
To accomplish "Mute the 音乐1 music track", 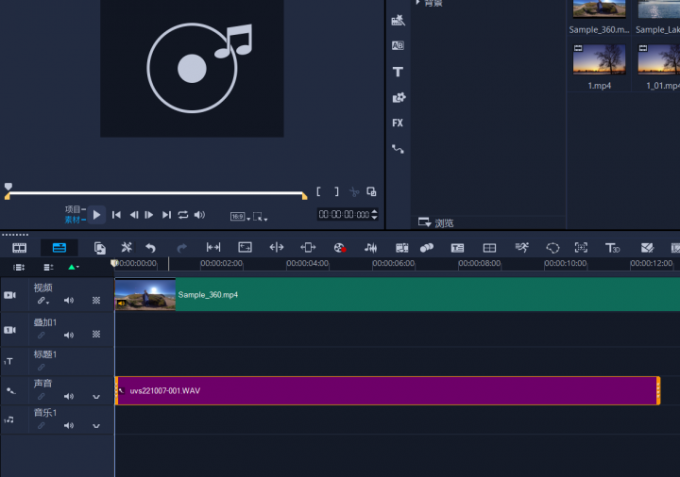I will pyautogui.click(x=69, y=425).
